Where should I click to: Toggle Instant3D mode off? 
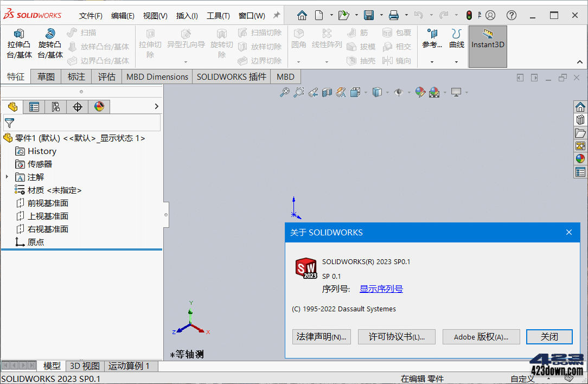coord(487,47)
